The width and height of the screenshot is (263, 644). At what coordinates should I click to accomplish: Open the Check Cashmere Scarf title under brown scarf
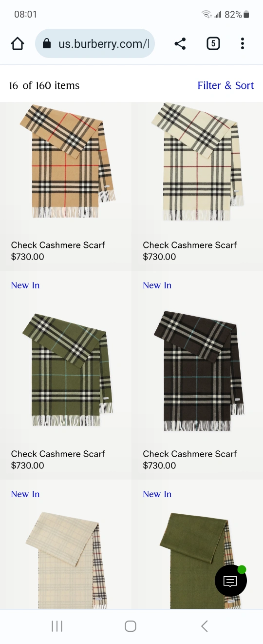coord(190,454)
